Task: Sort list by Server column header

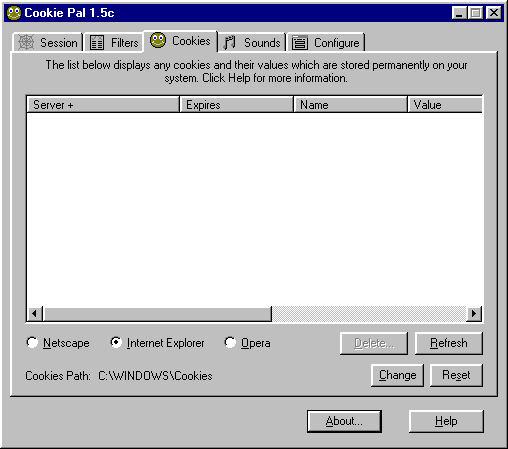Action: [103, 105]
